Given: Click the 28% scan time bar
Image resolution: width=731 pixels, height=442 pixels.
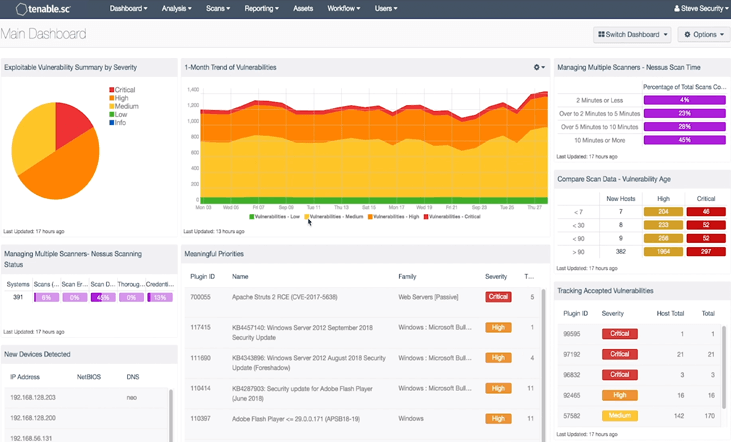Looking at the screenshot, I should [684, 126].
